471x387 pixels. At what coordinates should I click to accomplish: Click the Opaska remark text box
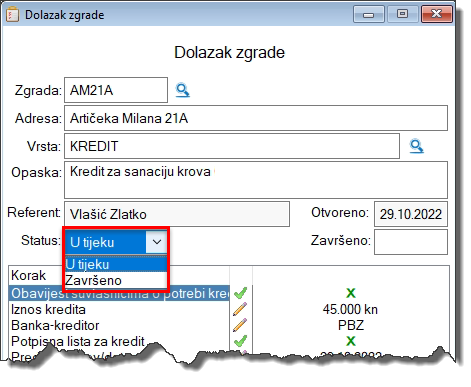(256, 180)
